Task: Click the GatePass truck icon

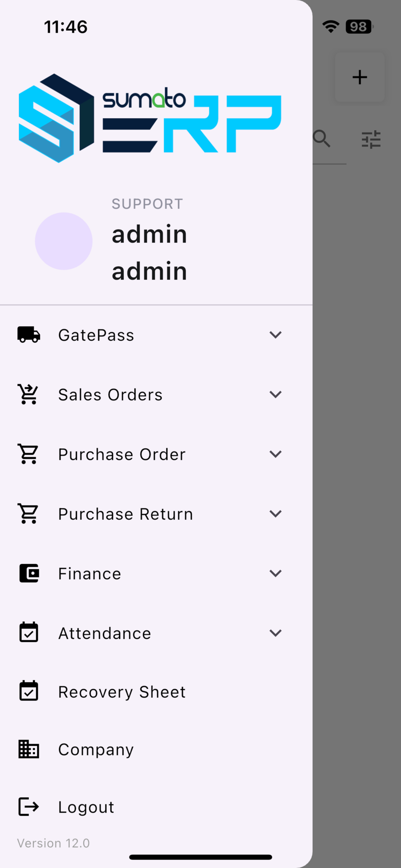Action: click(29, 335)
